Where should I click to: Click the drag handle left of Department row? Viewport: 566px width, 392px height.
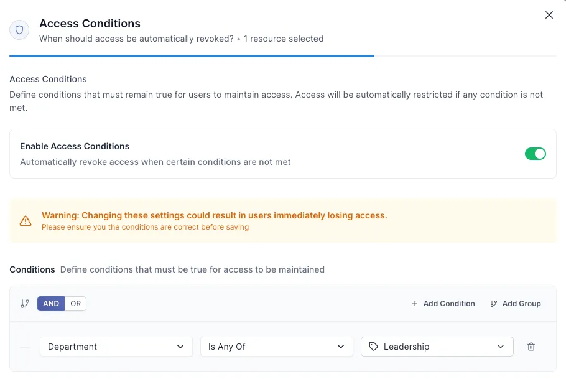click(25, 347)
